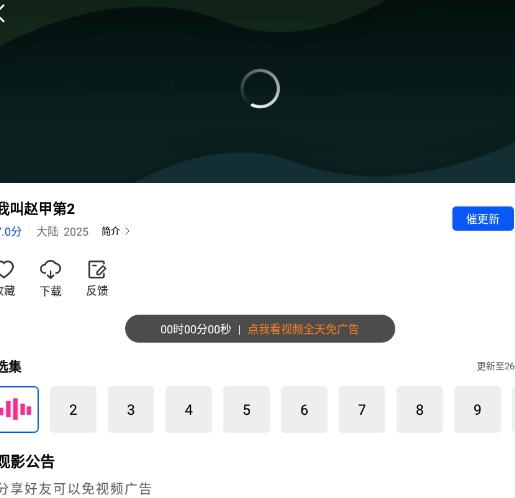
Task: Click the loading video player area
Action: pos(257,91)
